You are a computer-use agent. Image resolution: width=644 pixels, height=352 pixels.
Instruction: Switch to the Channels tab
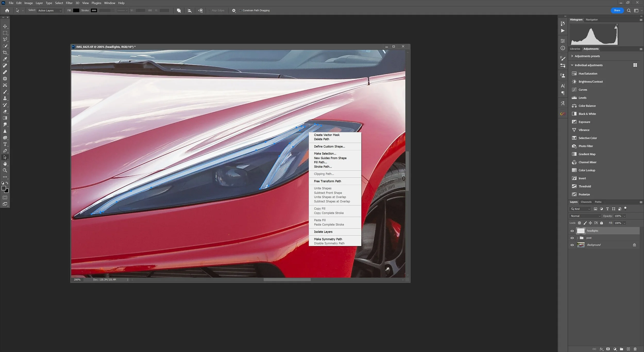coord(586,202)
